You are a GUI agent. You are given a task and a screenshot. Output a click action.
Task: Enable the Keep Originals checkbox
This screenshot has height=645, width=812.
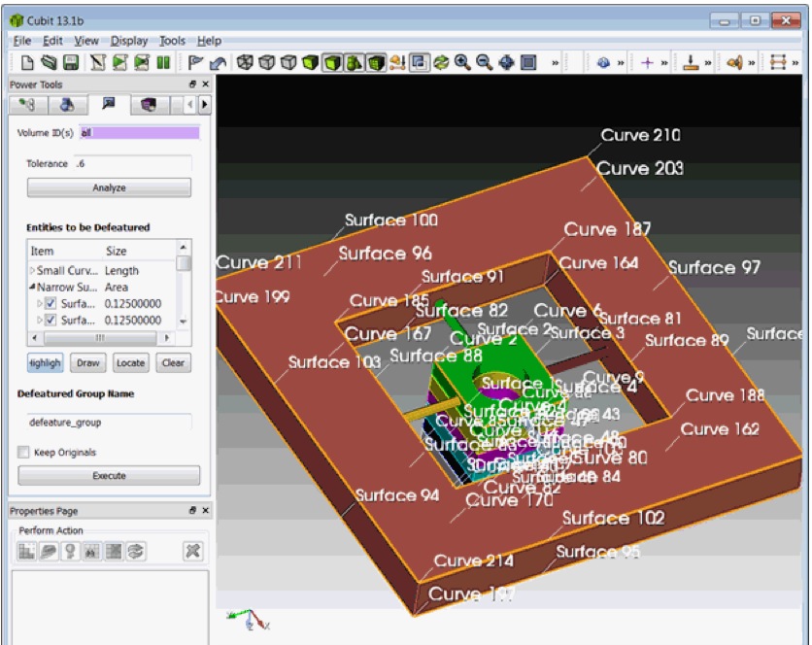(x=24, y=453)
